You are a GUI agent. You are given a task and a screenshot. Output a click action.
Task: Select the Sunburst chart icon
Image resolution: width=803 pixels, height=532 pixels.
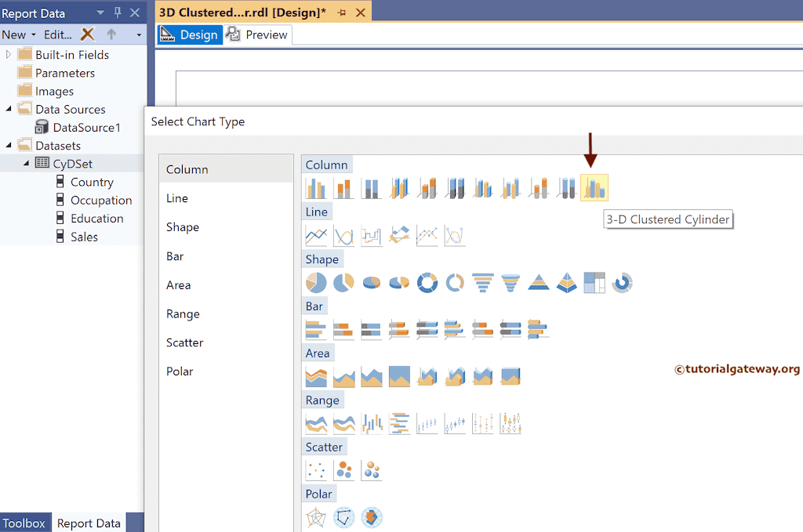pyautogui.click(x=622, y=282)
